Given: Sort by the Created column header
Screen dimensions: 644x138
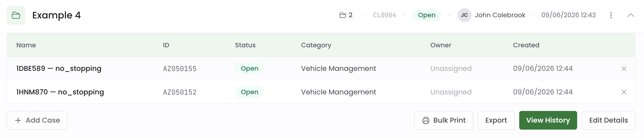Looking at the screenshot, I should [526, 45].
